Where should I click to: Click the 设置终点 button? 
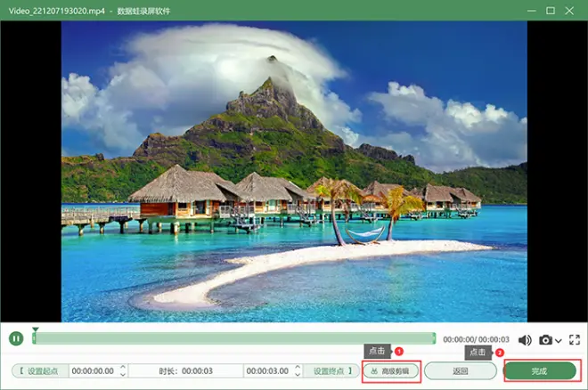point(332,371)
